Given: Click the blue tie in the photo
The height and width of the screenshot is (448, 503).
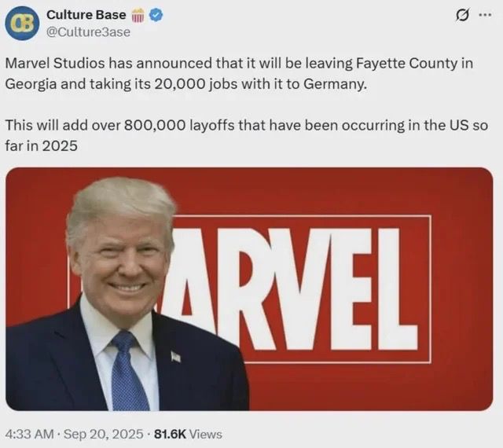Looking at the screenshot, I should tap(129, 371).
